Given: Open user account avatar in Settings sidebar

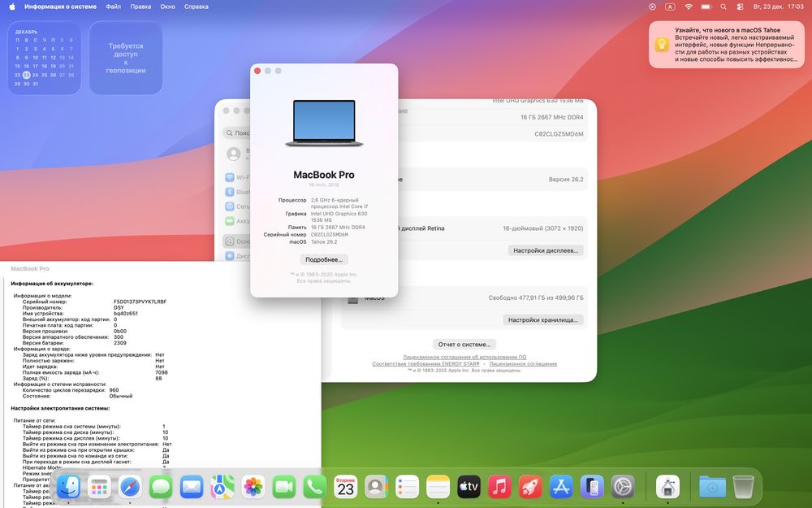Looking at the screenshot, I should [234, 154].
